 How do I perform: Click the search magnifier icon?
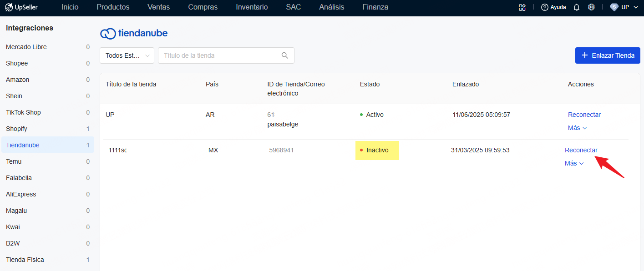point(285,55)
